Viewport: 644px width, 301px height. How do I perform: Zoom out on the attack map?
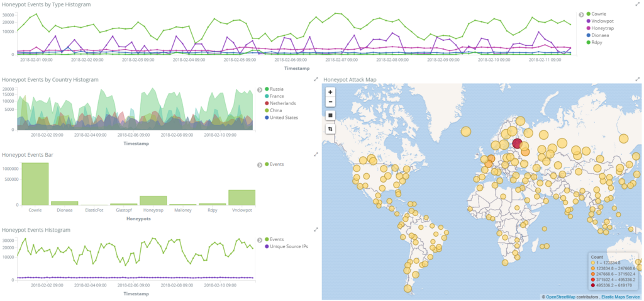click(x=330, y=102)
